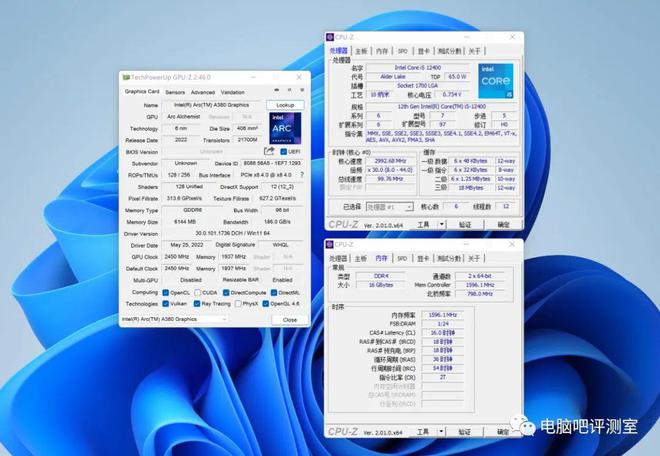The height and width of the screenshot is (456, 660).
Task: Click the Bus Interface question mark icon
Action: click(x=303, y=174)
